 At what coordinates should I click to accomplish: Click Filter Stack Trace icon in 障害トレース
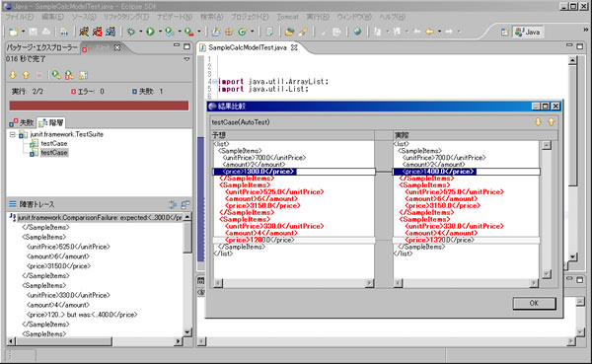[173, 204]
